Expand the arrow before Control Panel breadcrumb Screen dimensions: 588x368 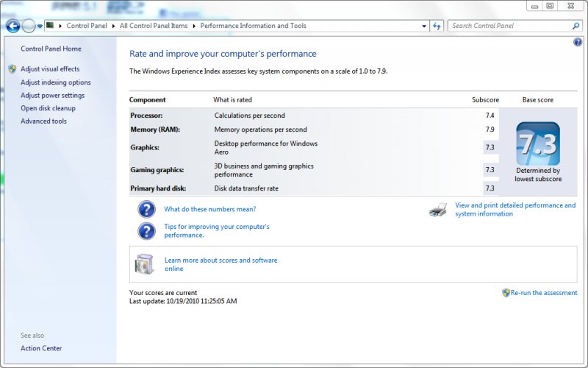(x=60, y=26)
